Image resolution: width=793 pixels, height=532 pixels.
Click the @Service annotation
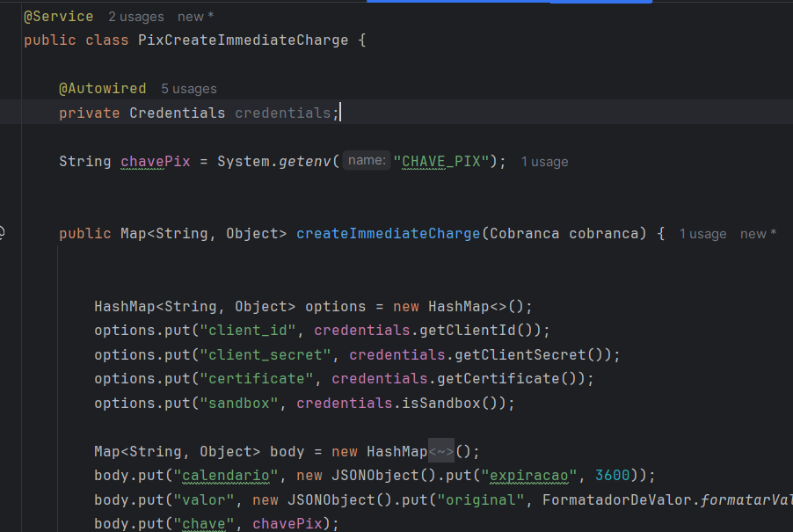coord(58,17)
